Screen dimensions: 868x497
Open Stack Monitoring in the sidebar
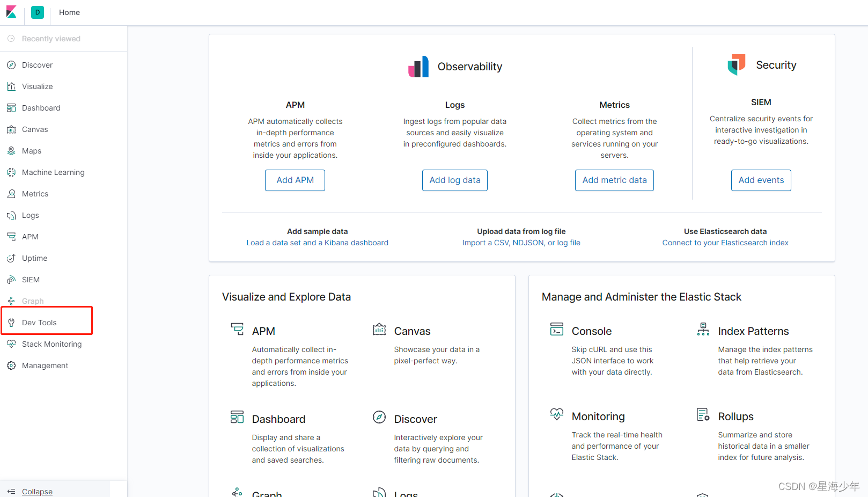[x=52, y=344]
